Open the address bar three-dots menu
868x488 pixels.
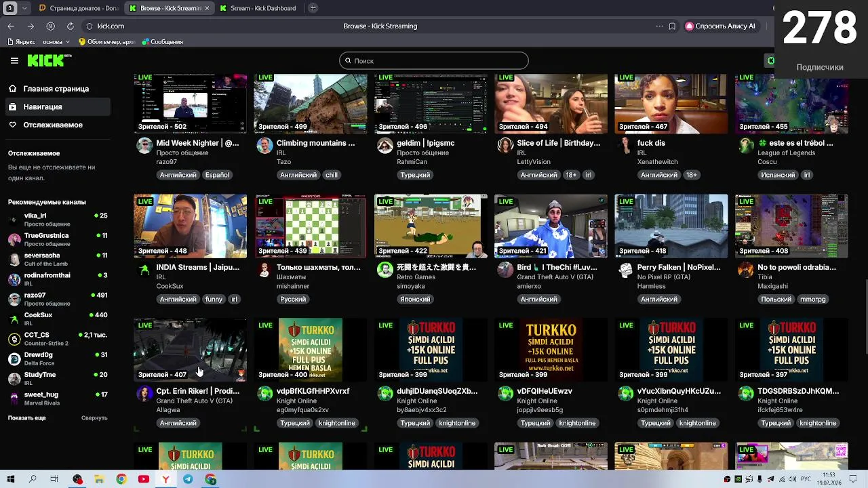[x=659, y=26]
